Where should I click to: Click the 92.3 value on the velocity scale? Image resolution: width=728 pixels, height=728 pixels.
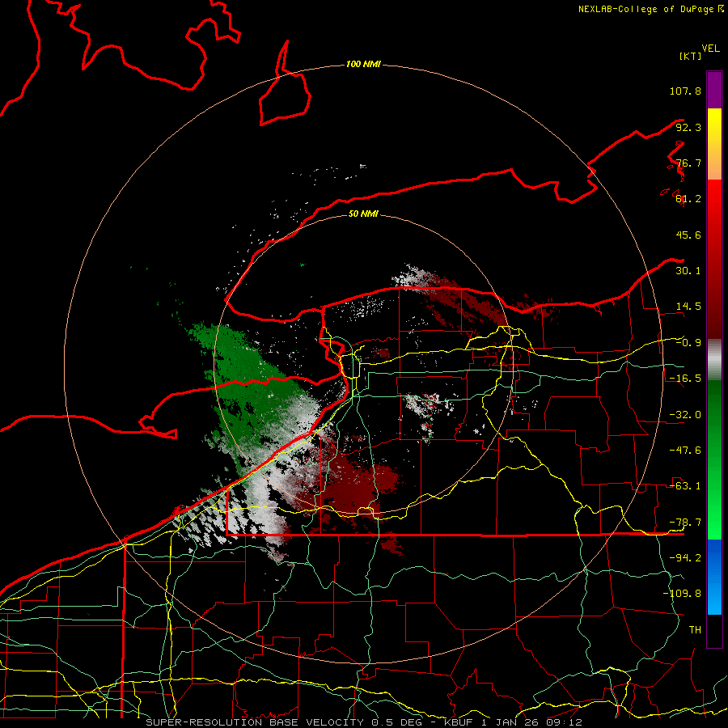point(688,127)
